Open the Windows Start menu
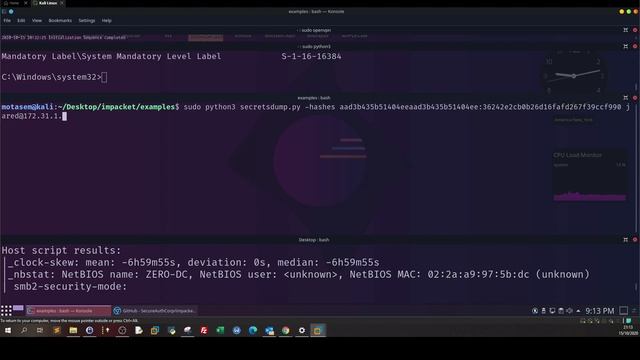640x360 pixels. tap(8, 331)
